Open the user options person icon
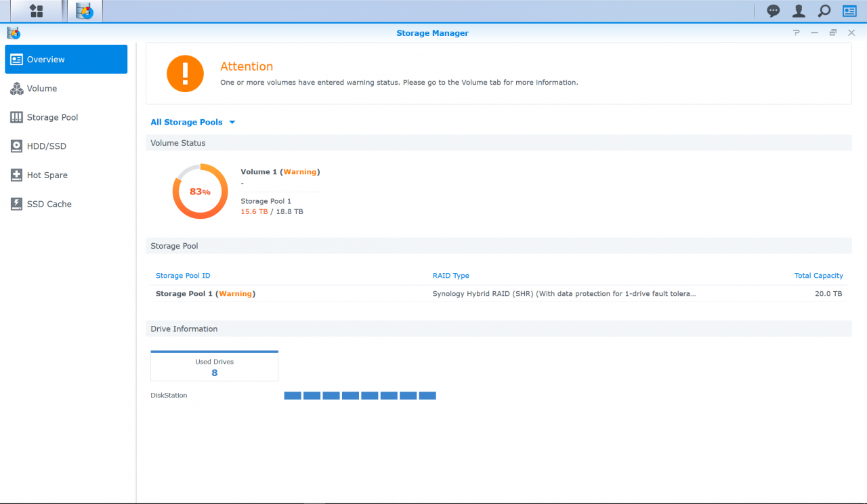 (x=799, y=11)
